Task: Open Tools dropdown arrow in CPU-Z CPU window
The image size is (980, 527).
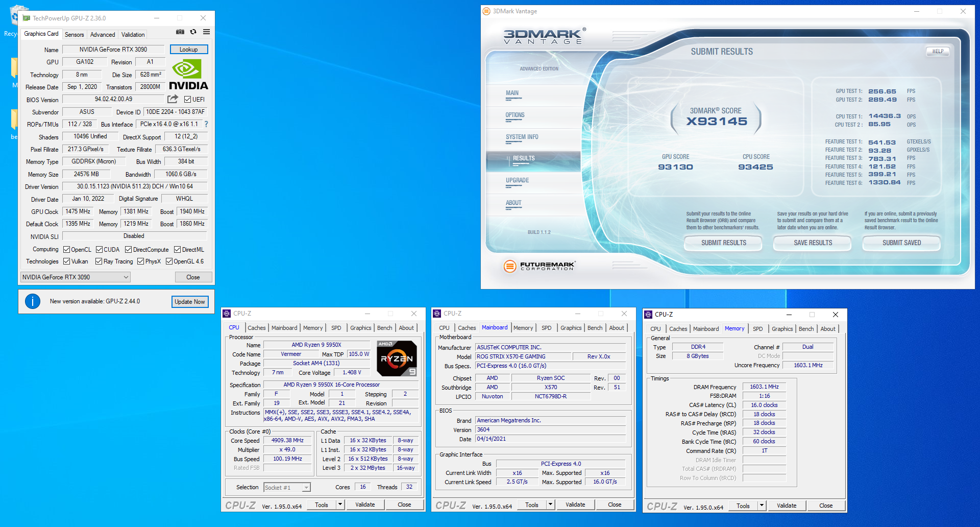Action: click(340, 505)
